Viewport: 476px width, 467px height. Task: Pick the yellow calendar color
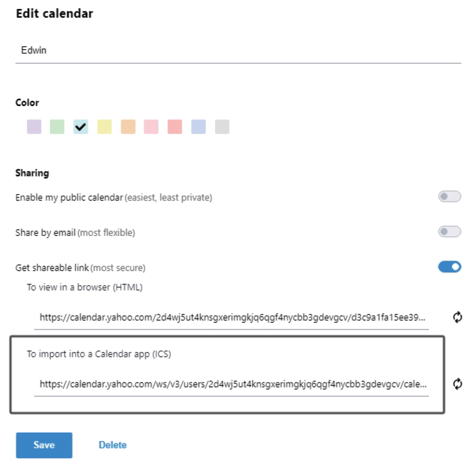(x=104, y=127)
